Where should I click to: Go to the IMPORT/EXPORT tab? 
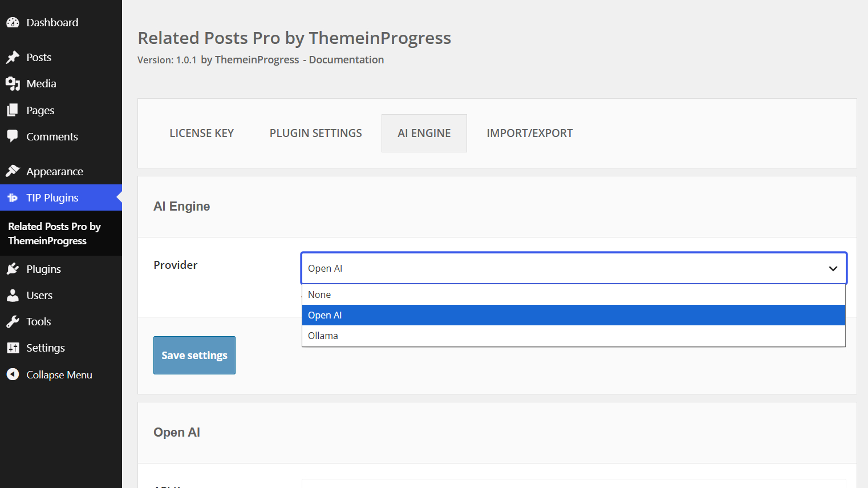530,133
